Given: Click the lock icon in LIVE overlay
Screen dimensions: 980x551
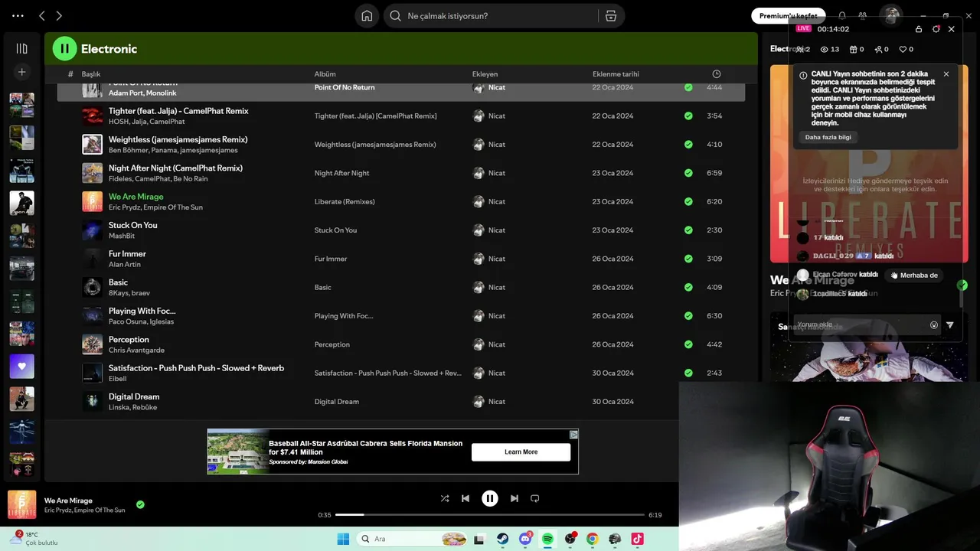Looking at the screenshot, I should 919,29.
